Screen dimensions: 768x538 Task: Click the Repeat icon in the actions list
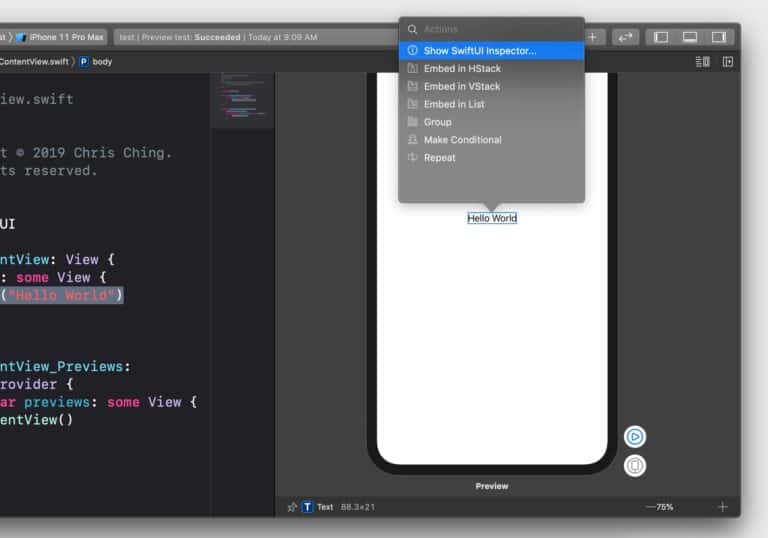click(412, 158)
